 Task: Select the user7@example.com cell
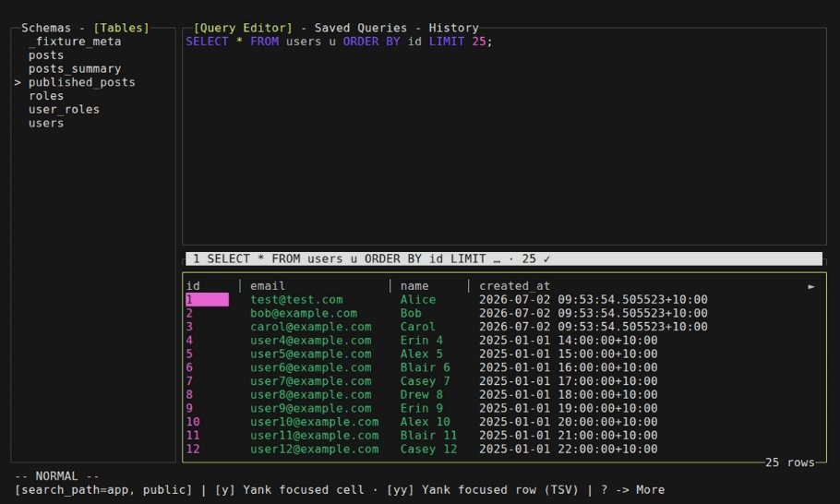pos(311,381)
